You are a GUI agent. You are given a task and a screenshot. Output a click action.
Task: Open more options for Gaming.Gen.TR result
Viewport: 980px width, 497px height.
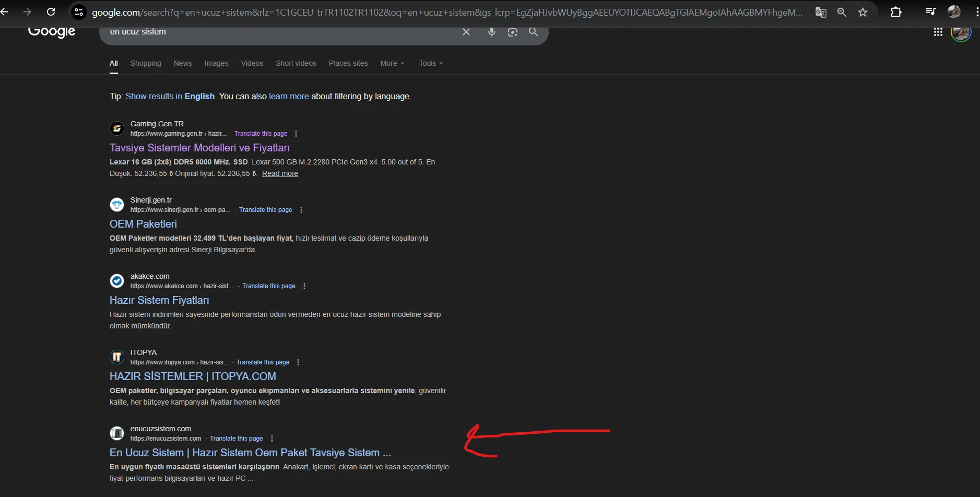(x=296, y=134)
